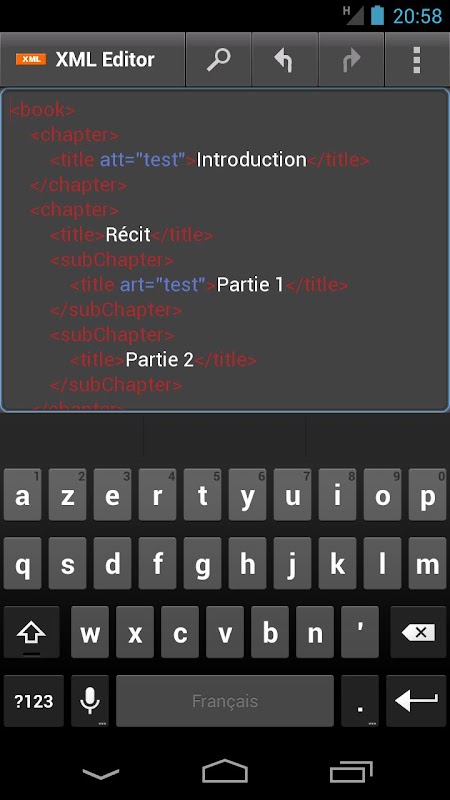Place cursor in word Introduction
The height and width of the screenshot is (800, 450).
(x=252, y=160)
